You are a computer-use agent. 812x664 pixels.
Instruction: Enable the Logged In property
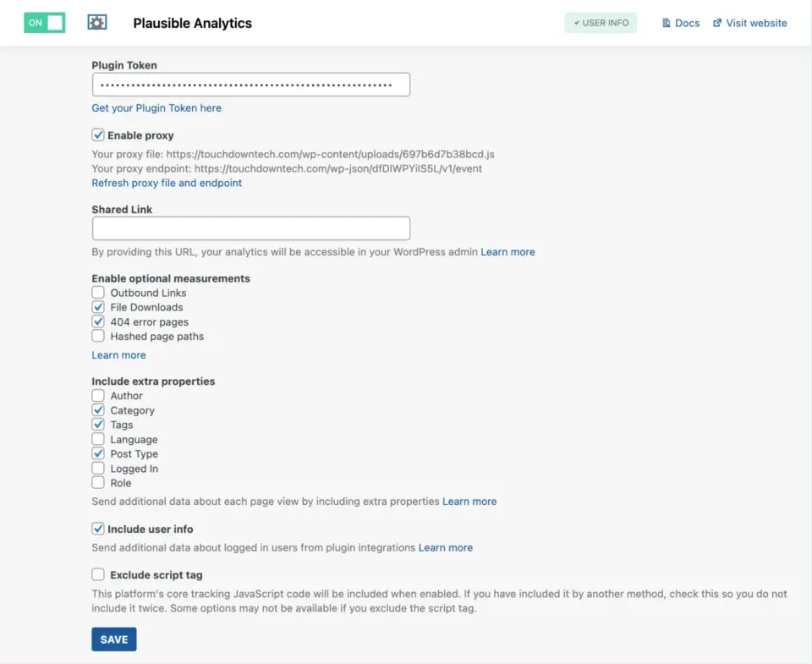(x=98, y=468)
